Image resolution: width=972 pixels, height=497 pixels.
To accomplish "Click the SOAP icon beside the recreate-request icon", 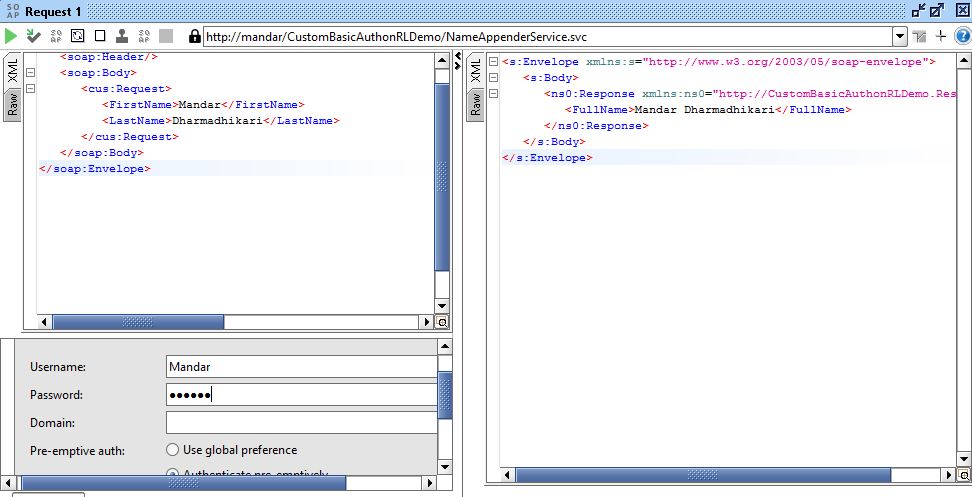I will point(56,36).
